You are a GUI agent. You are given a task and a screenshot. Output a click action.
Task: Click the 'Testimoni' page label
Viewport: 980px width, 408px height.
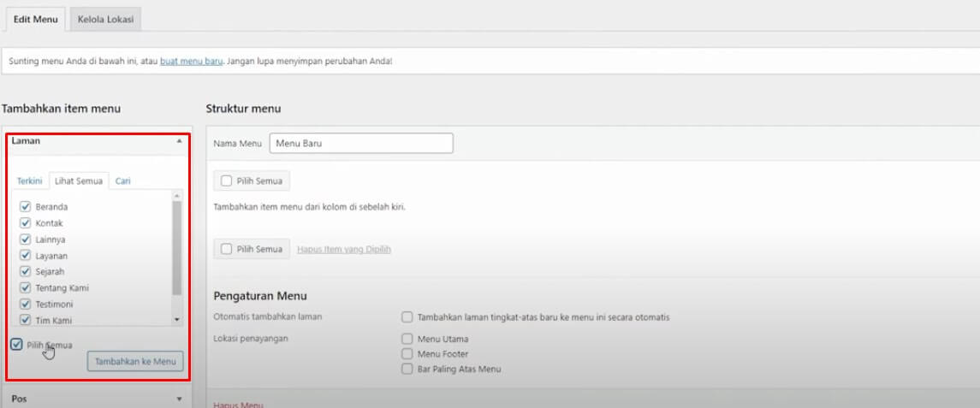click(x=55, y=305)
